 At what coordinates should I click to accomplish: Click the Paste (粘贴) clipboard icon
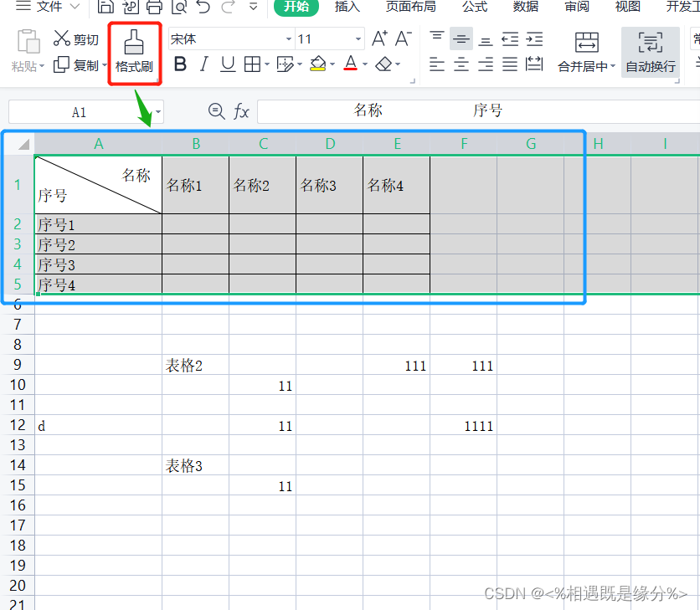(28, 41)
